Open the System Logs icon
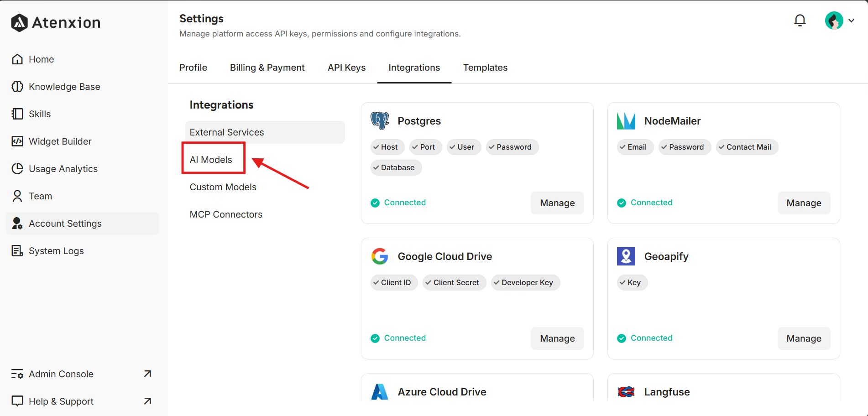This screenshot has width=868, height=416. tap(17, 251)
